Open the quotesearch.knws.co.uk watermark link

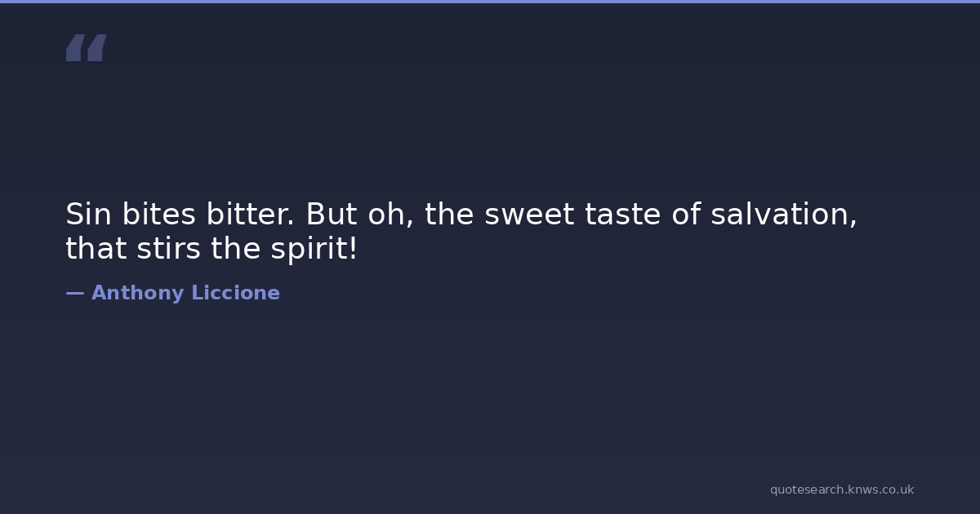(841, 490)
